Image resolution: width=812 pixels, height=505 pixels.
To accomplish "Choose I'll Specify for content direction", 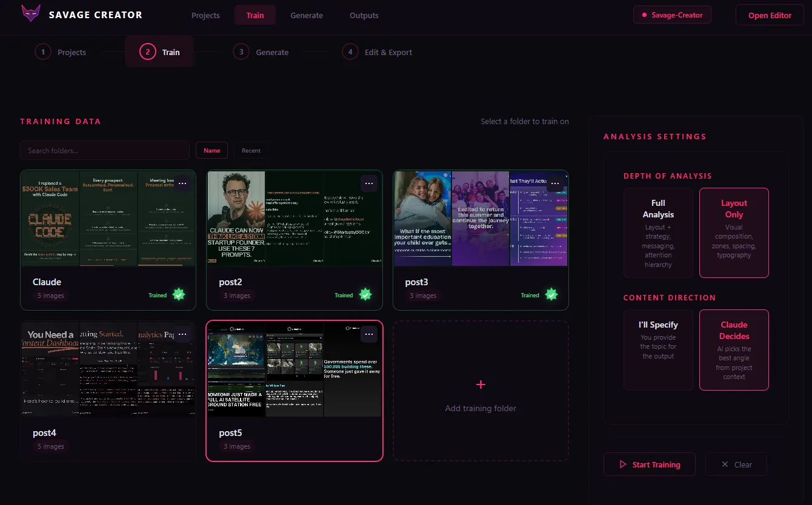I will [x=658, y=349].
